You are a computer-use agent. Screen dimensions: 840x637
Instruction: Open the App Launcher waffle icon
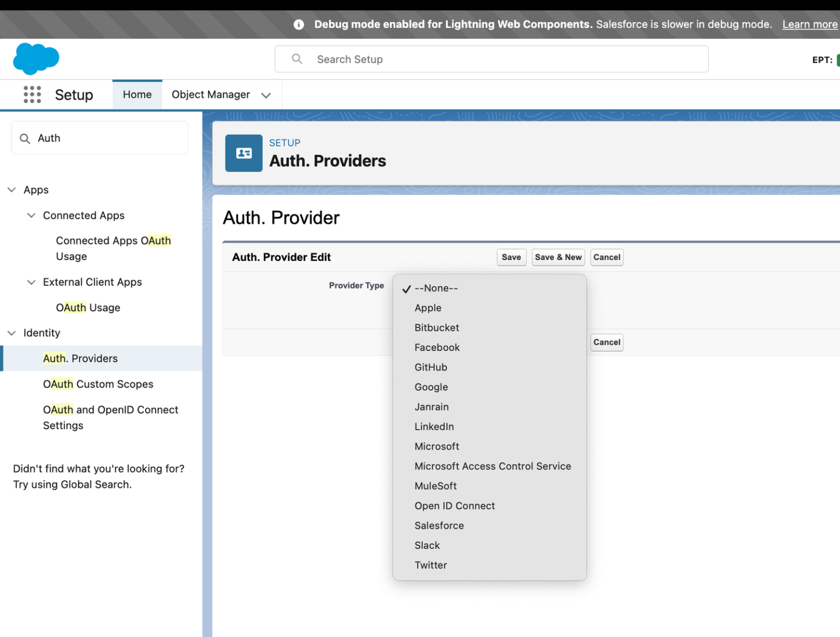tap(32, 94)
